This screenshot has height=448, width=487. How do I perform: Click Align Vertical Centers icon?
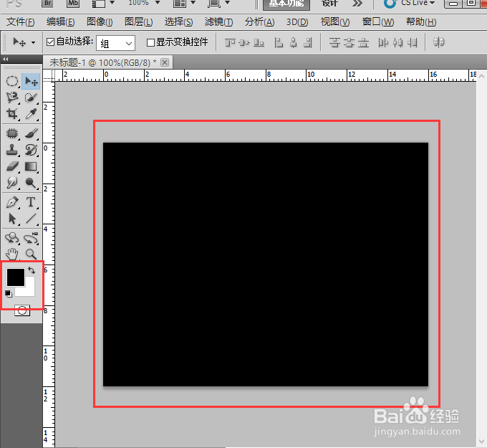click(244, 42)
